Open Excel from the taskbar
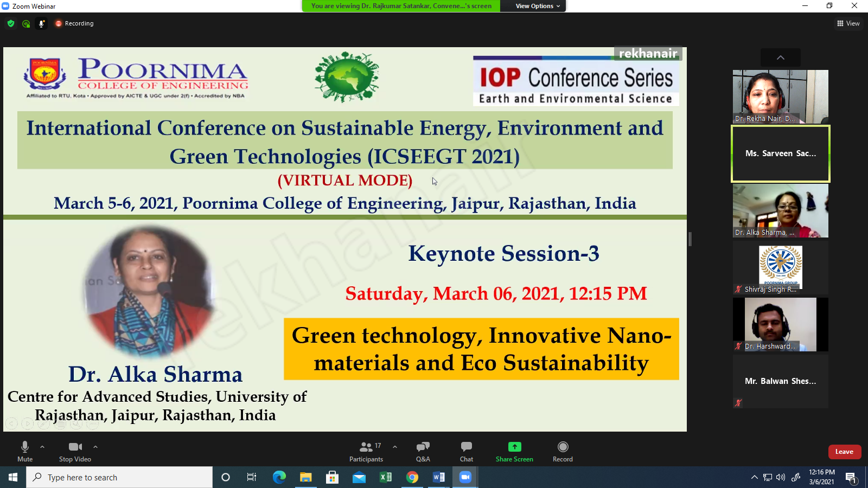The width and height of the screenshot is (868, 488). pyautogui.click(x=386, y=477)
